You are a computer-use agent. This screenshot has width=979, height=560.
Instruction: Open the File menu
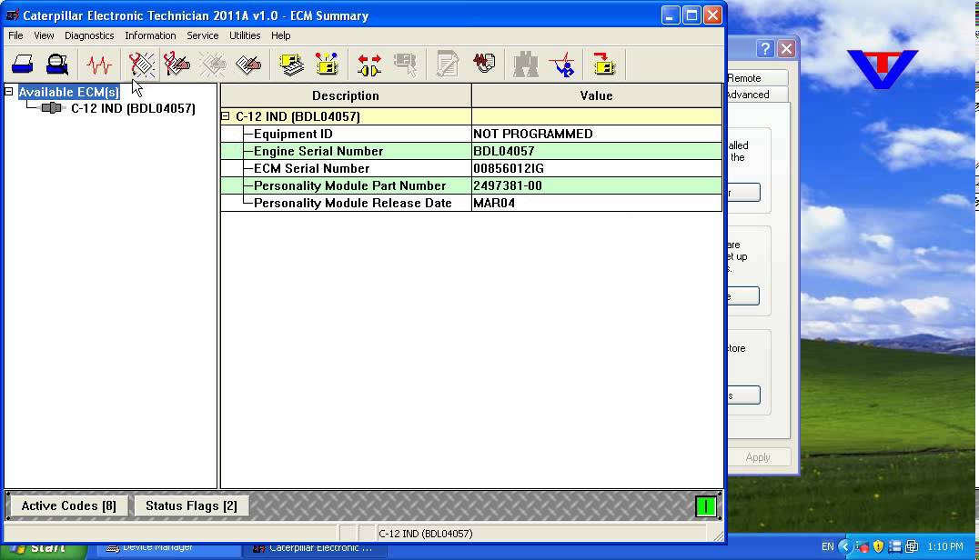point(15,35)
